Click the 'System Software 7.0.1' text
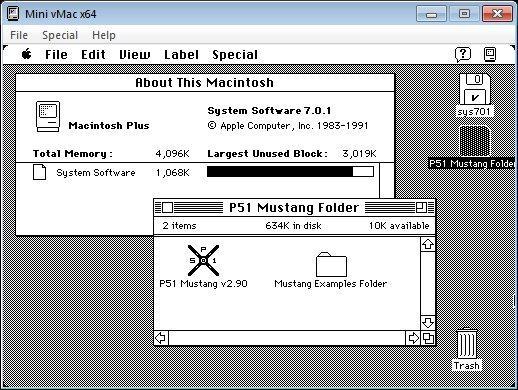The width and height of the screenshot is (518, 390). pos(269,110)
